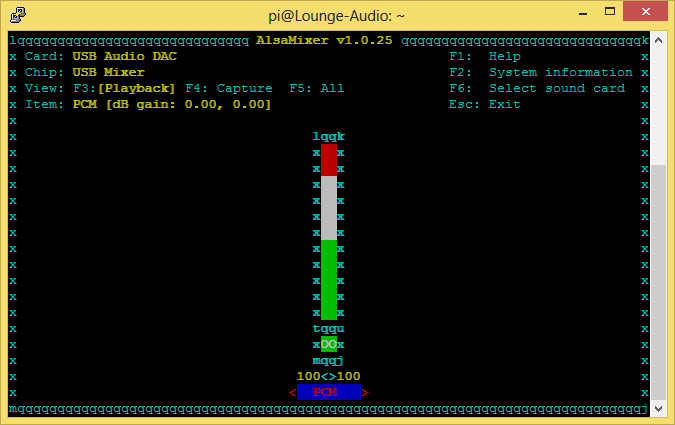
Task: Click the PuTTY icon in the title bar
Action: [18, 15]
